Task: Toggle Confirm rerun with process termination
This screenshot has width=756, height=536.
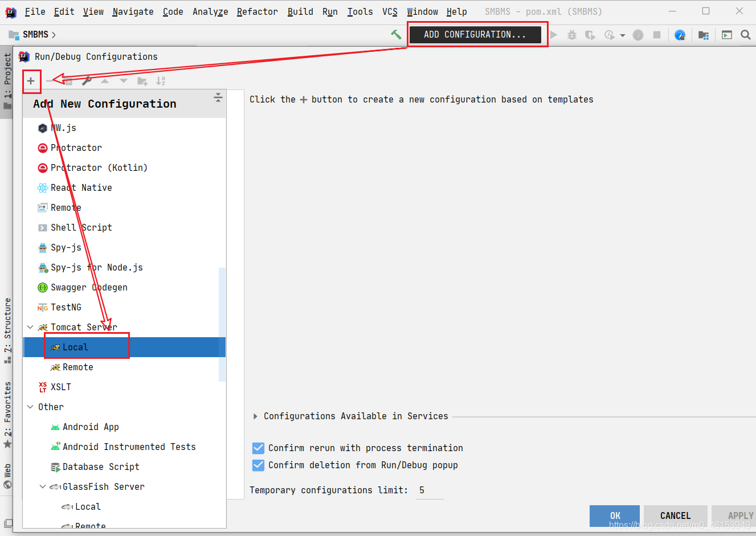Action: 258,448
